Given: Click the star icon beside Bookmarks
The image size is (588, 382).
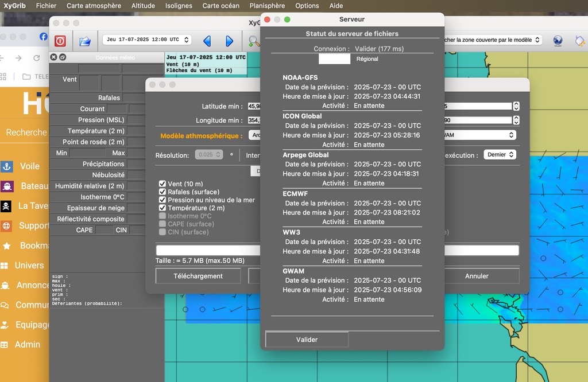Looking at the screenshot, I should (6, 245).
